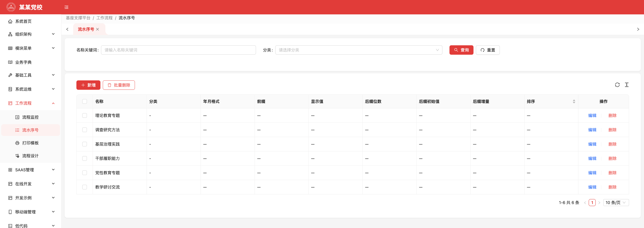Open the 分类 category dropdown
The height and width of the screenshot is (228, 644).
tap(359, 50)
